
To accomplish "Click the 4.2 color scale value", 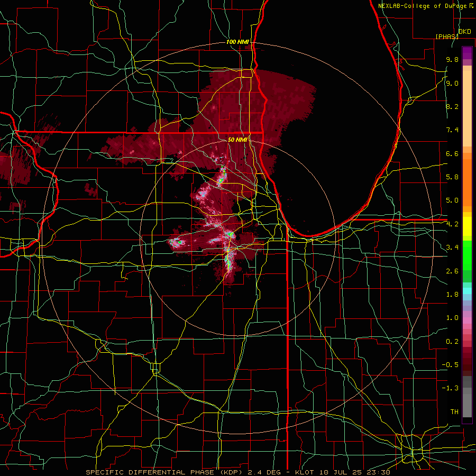I will click(452, 224).
